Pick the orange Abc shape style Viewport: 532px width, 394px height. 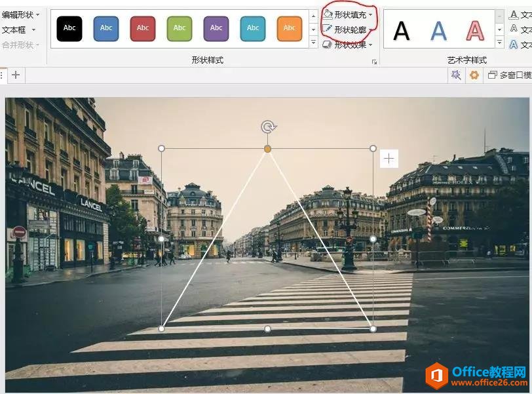point(290,28)
